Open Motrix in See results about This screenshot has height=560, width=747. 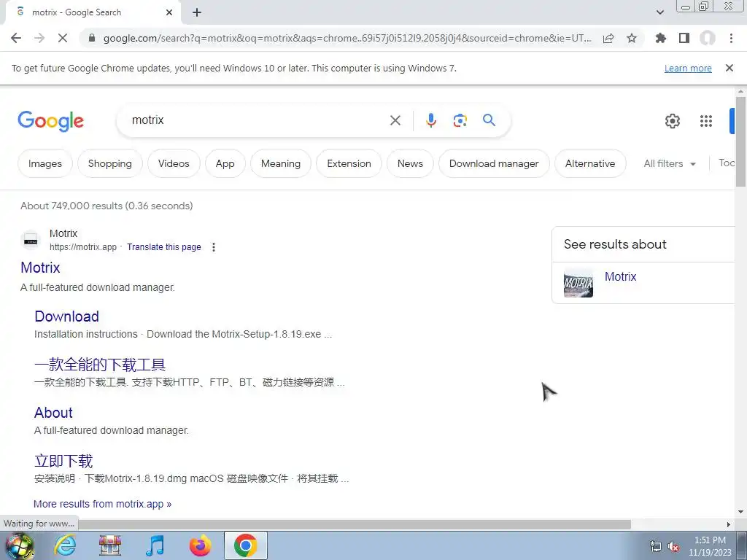[x=620, y=276]
